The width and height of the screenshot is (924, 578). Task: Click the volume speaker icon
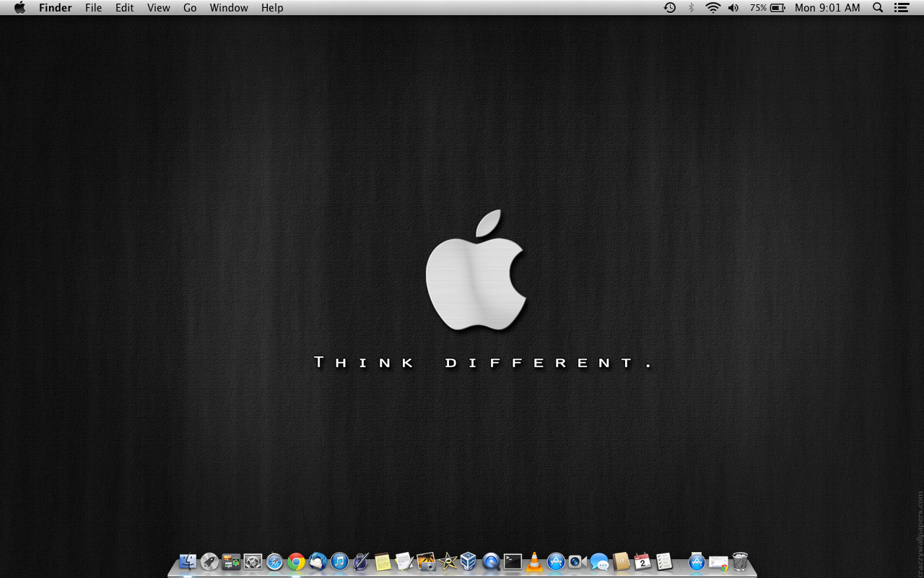coord(733,8)
